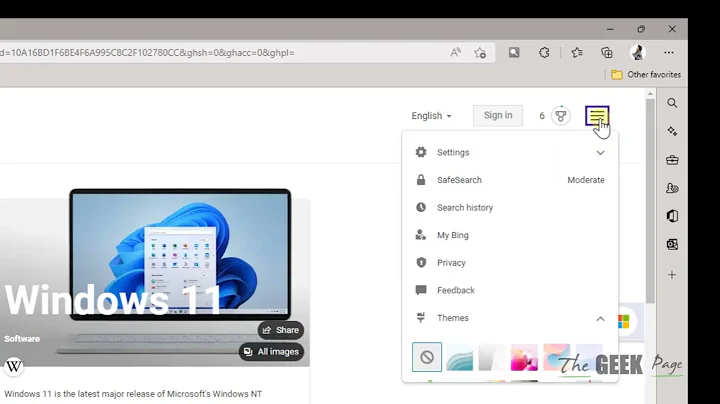The image size is (720, 404).
Task: Open sidebar Games icon
Action: point(672,188)
